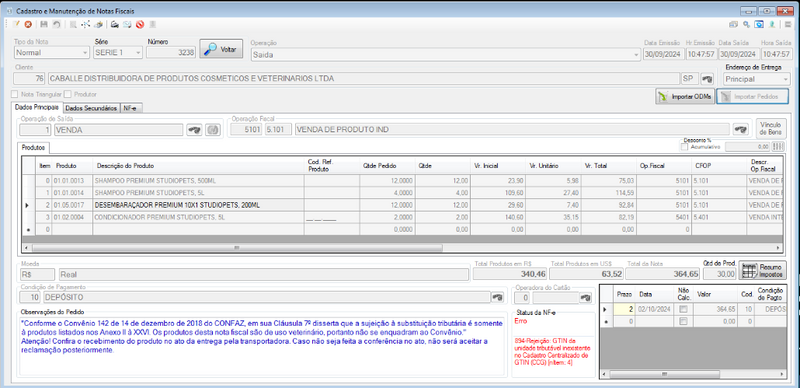
Task: Click the lookup icon in Operadora do Cartão
Action: 585,297
